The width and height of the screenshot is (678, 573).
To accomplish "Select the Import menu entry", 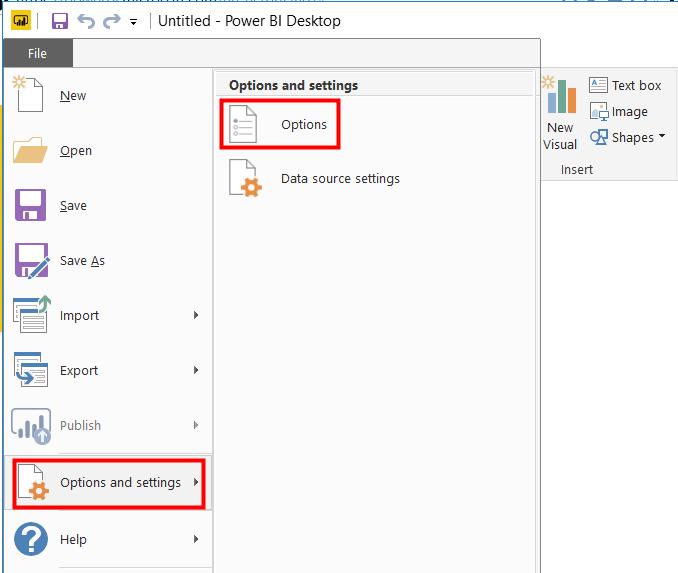I will pos(79,315).
